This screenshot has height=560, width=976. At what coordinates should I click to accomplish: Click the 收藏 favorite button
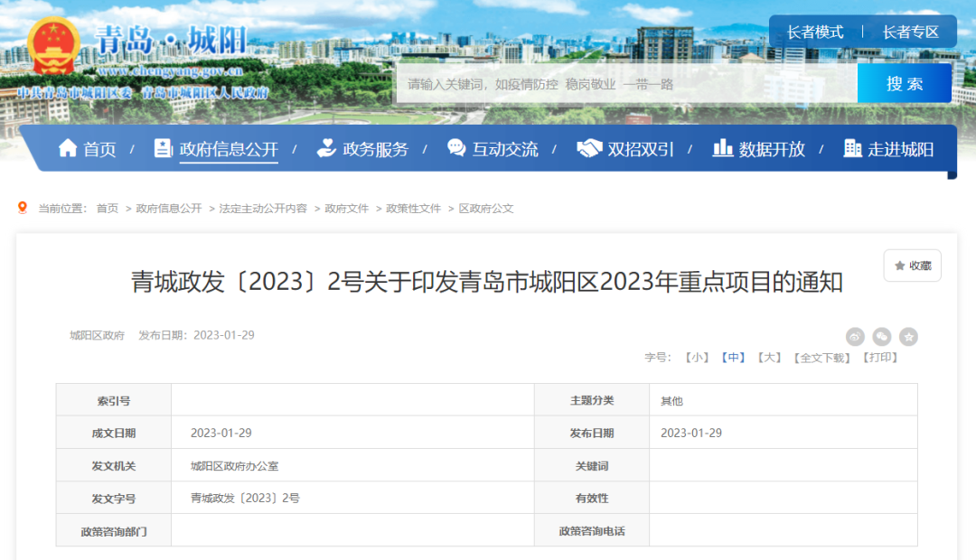coord(913,266)
